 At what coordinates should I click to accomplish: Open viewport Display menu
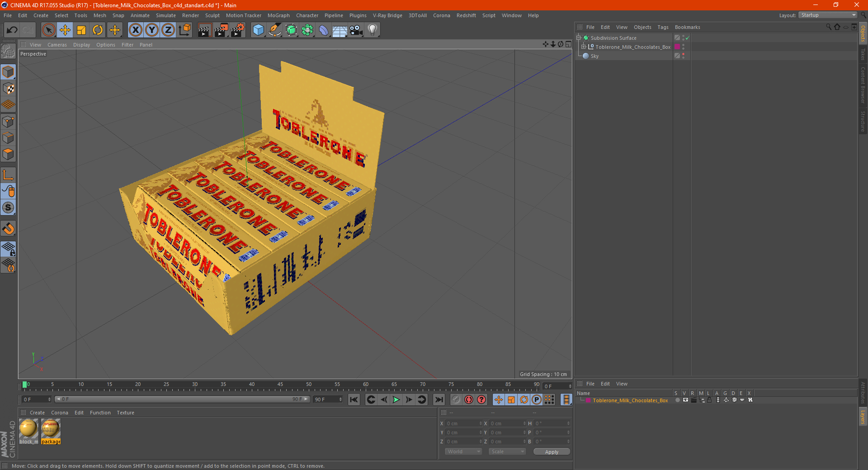pos(81,45)
